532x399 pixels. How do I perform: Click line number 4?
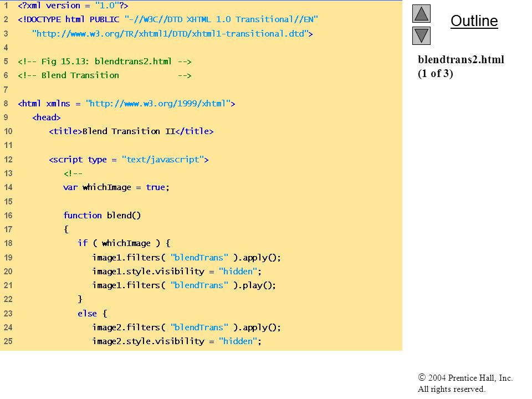pos(6,48)
